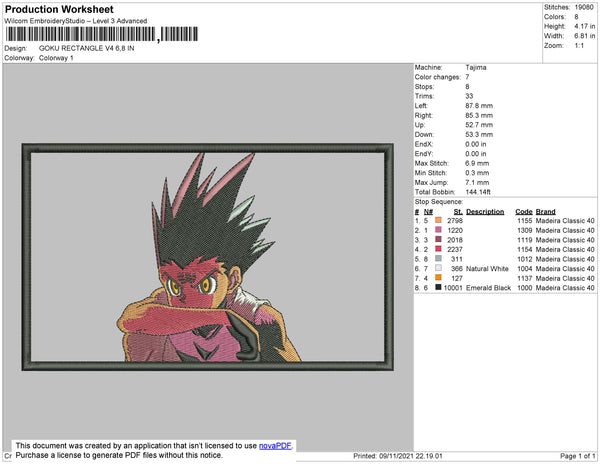Image resolution: width=600 pixels, height=464 pixels.
Task: Click the Zoom value 1:1
Action: pos(579,46)
